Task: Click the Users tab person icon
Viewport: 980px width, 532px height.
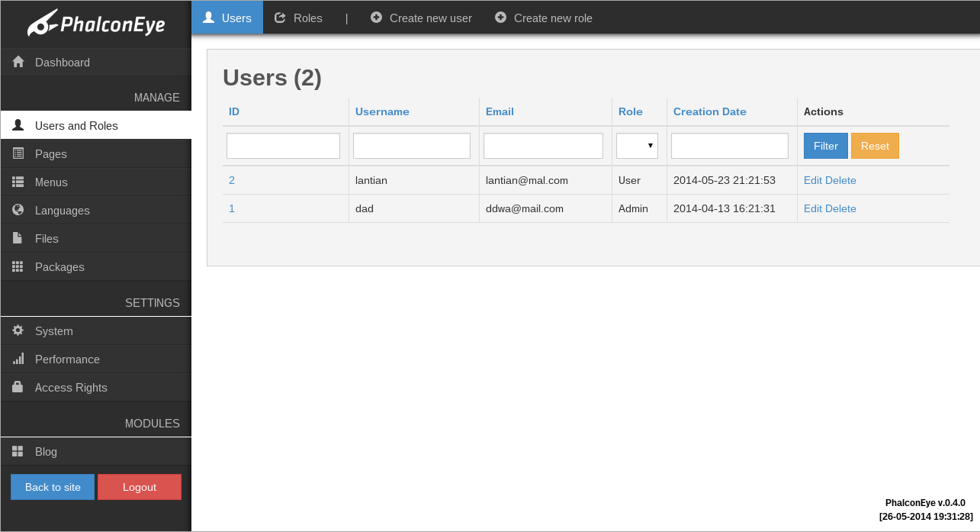Action: pyautogui.click(x=208, y=17)
